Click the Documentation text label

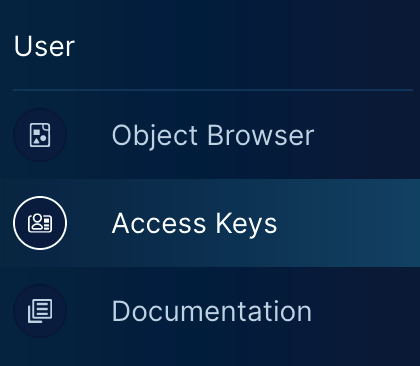[212, 311]
